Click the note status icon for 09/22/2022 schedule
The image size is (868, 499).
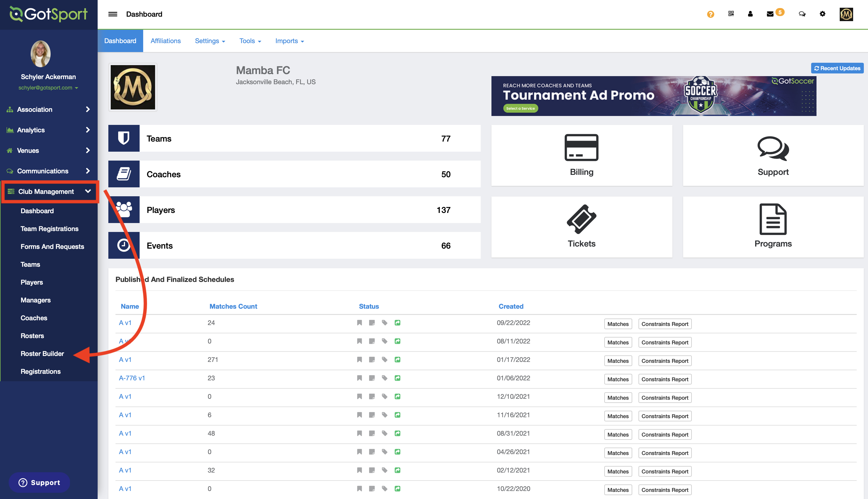coord(372,322)
